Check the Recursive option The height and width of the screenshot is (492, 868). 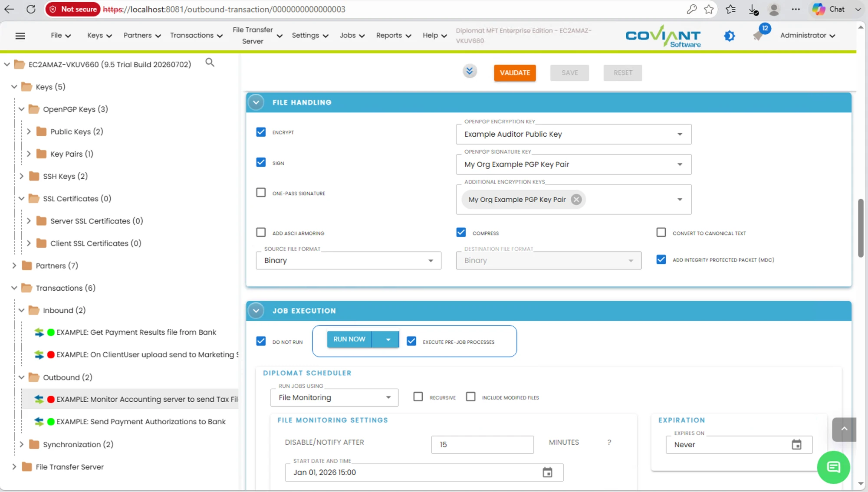pyautogui.click(x=418, y=397)
